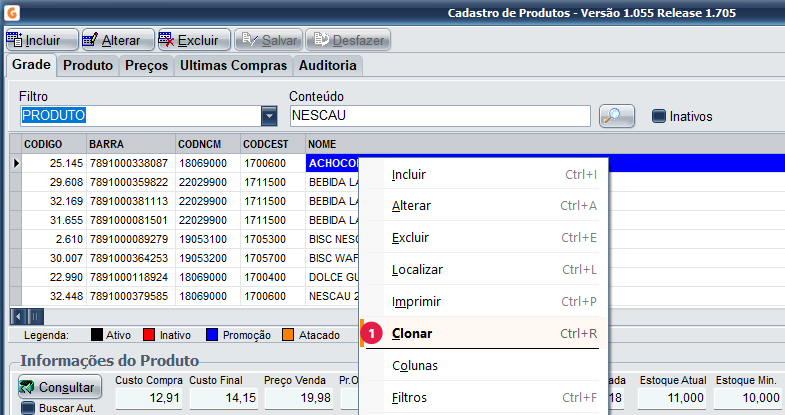
Task: Click CODCEST cell 1705700
Action: [273, 258]
